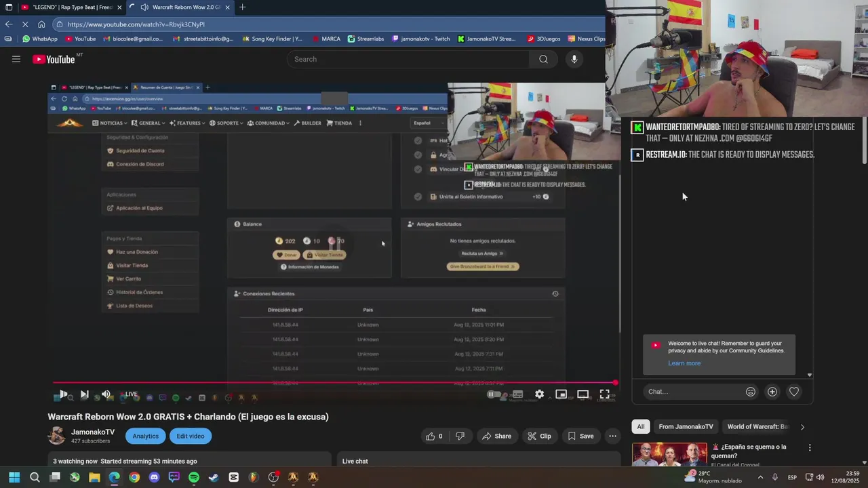The height and width of the screenshot is (488, 868).
Task: Go back in browser history
Action: click(x=8, y=24)
